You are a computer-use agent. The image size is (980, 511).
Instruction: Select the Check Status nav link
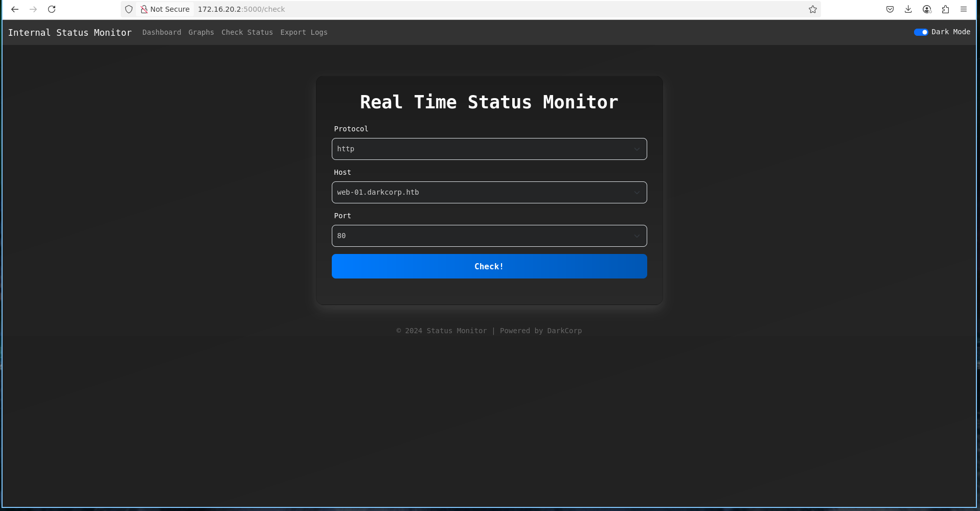point(247,32)
